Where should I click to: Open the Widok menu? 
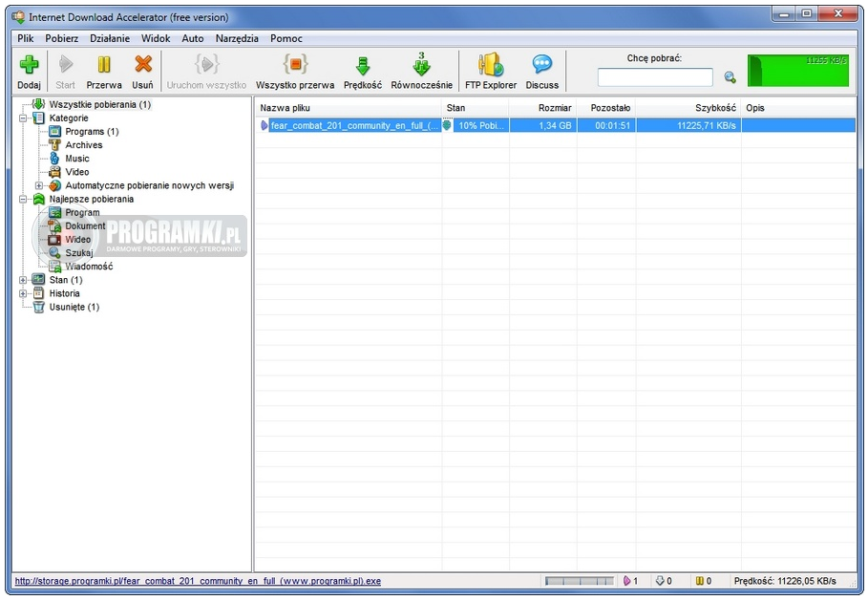click(156, 38)
